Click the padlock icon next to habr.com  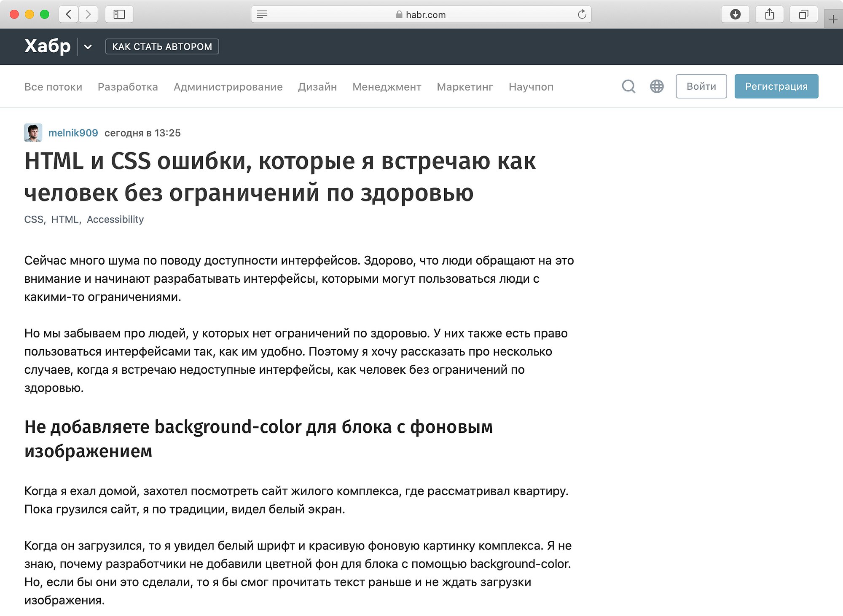tap(399, 14)
